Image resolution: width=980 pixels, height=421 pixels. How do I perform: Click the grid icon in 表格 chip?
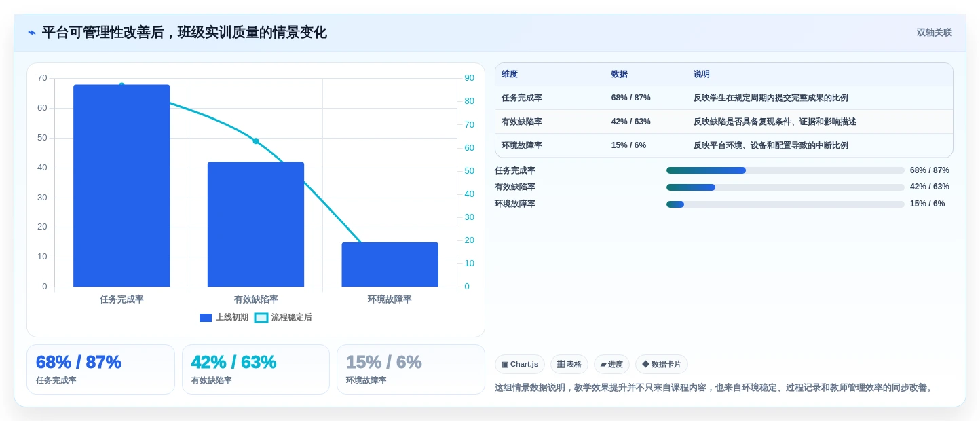click(x=561, y=365)
